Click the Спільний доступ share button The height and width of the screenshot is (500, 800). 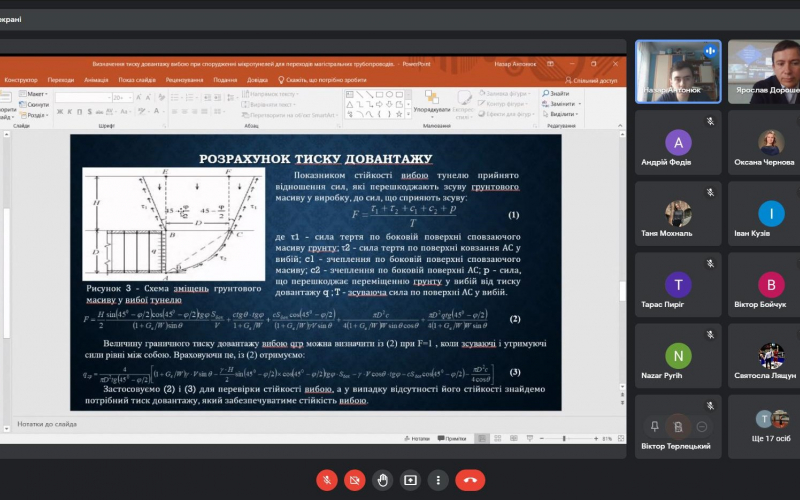(x=591, y=81)
